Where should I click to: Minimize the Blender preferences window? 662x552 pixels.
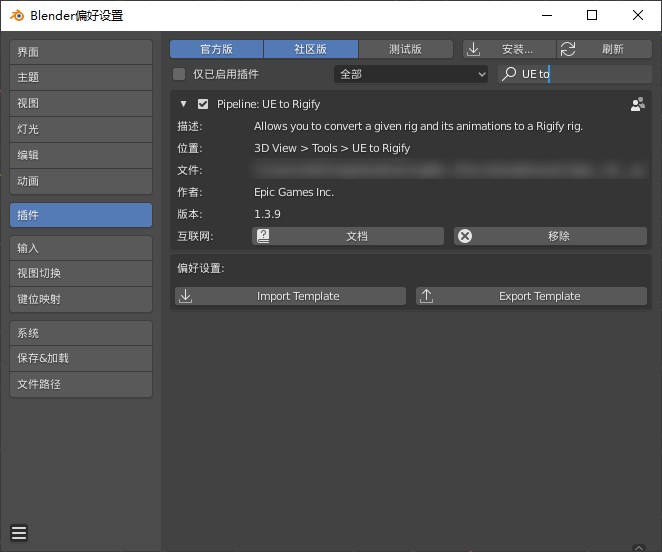(547, 15)
